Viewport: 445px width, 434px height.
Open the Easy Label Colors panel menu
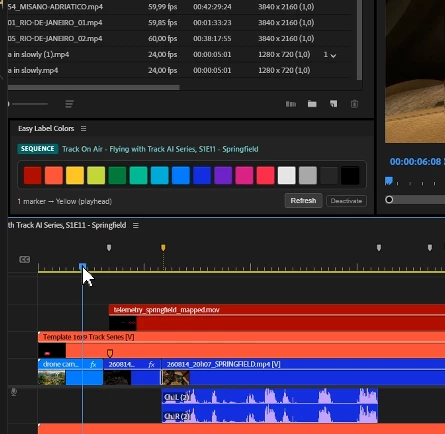83,128
